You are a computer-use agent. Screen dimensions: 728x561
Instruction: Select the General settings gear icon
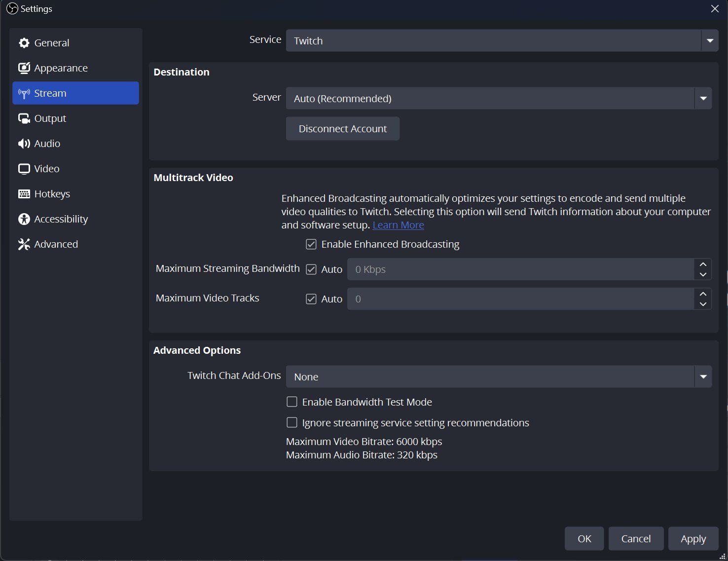pos(24,42)
